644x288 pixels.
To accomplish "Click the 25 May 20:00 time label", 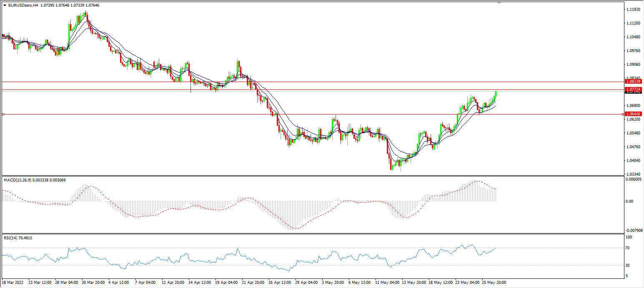I will pyautogui.click(x=494, y=283).
